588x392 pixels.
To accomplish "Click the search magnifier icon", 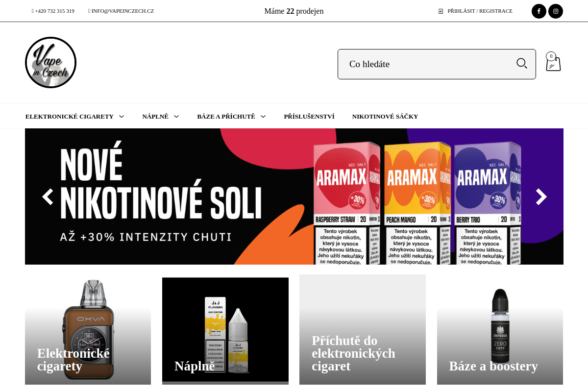I will click(x=522, y=64).
